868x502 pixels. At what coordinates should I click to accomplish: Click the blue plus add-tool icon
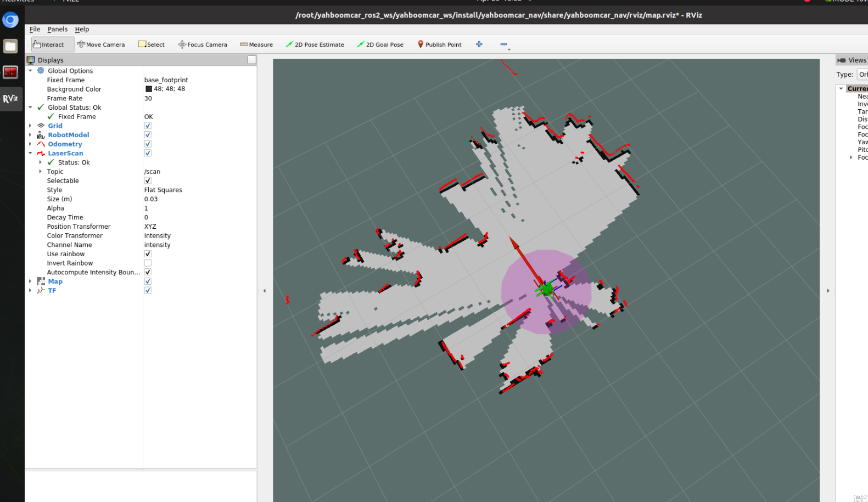pos(479,44)
